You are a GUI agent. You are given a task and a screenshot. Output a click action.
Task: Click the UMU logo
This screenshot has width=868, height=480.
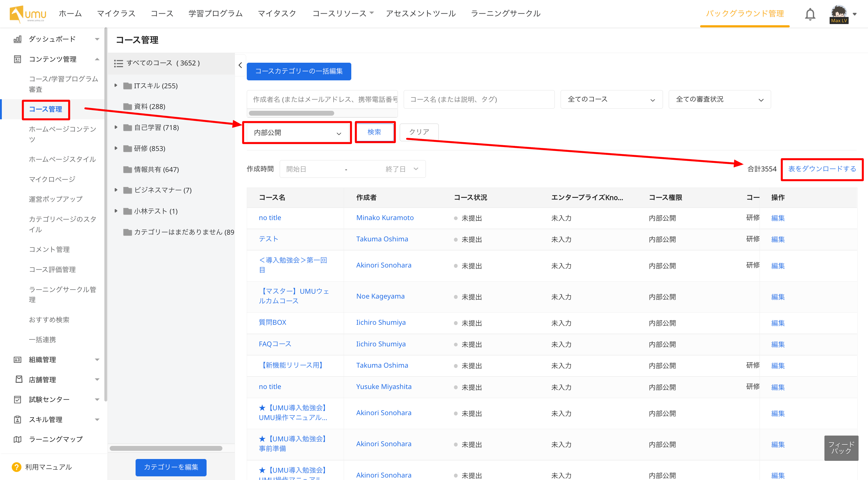[28, 14]
